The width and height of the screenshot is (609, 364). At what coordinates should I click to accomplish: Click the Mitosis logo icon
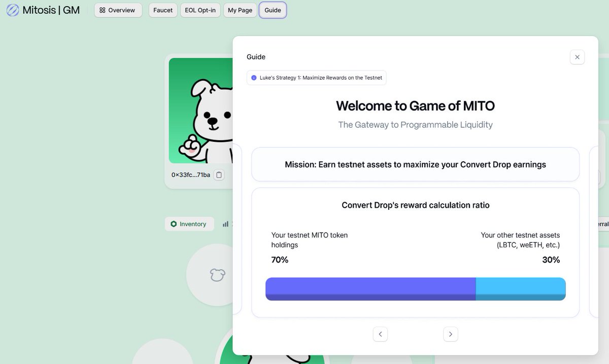pyautogui.click(x=12, y=10)
